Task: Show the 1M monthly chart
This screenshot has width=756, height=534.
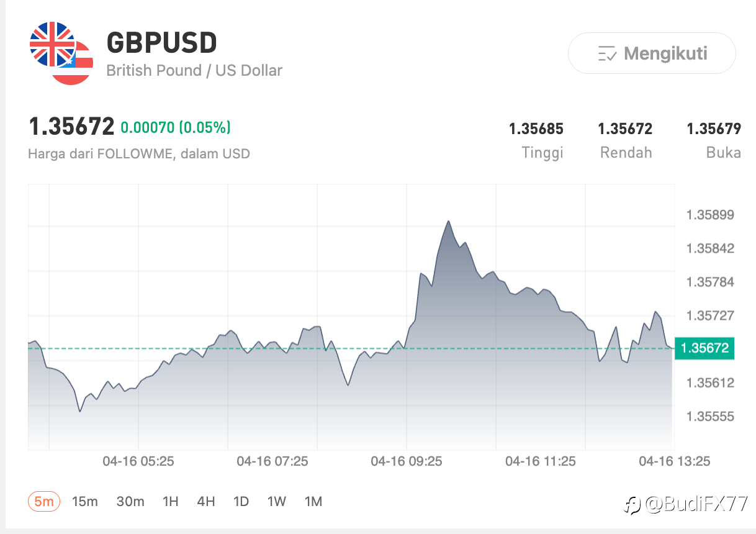Action: pos(313,502)
